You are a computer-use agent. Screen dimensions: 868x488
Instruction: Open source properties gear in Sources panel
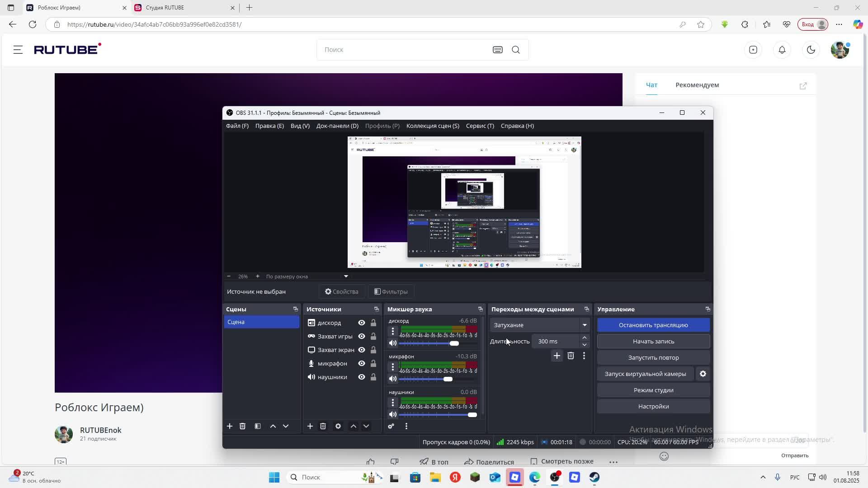[338, 426]
